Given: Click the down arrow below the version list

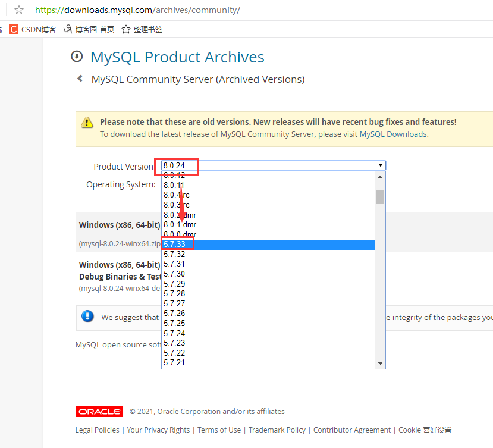Looking at the screenshot, I should [380, 363].
